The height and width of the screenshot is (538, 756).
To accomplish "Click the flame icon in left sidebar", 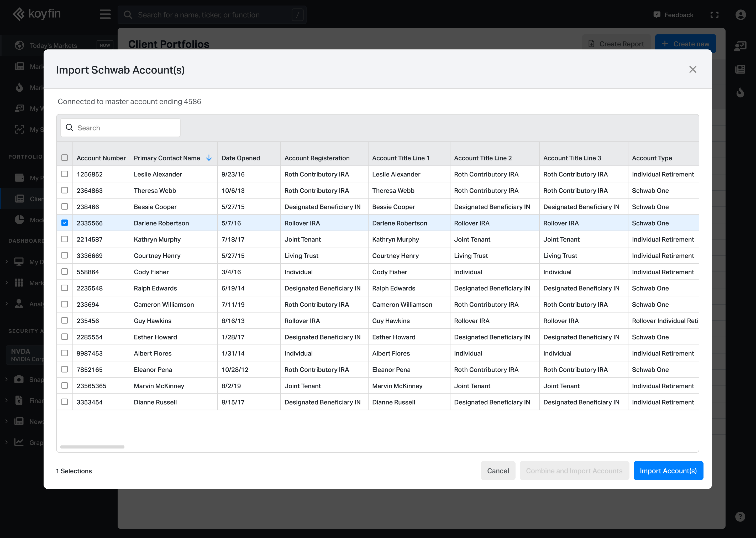I will [19, 87].
